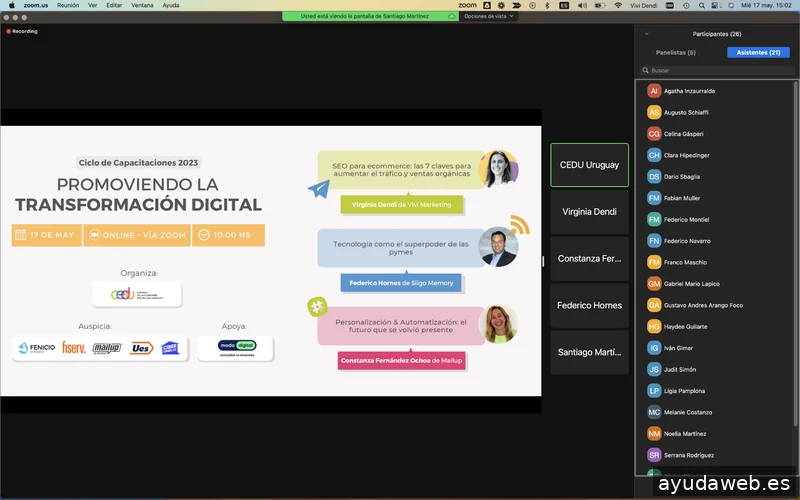Image resolution: width=800 pixels, height=500 pixels.
Task: Open the Ver menu
Action: pyautogui.click(x=92, y=5)
